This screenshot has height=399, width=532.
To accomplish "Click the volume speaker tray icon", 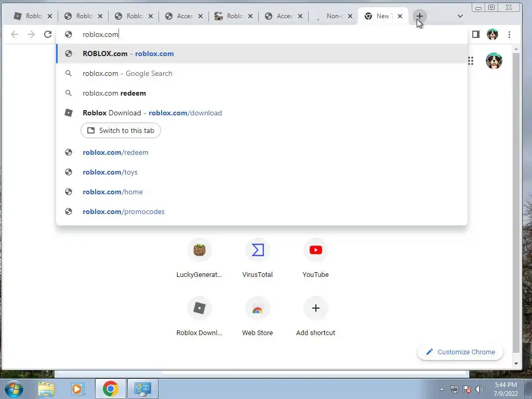I will point(479,389).
